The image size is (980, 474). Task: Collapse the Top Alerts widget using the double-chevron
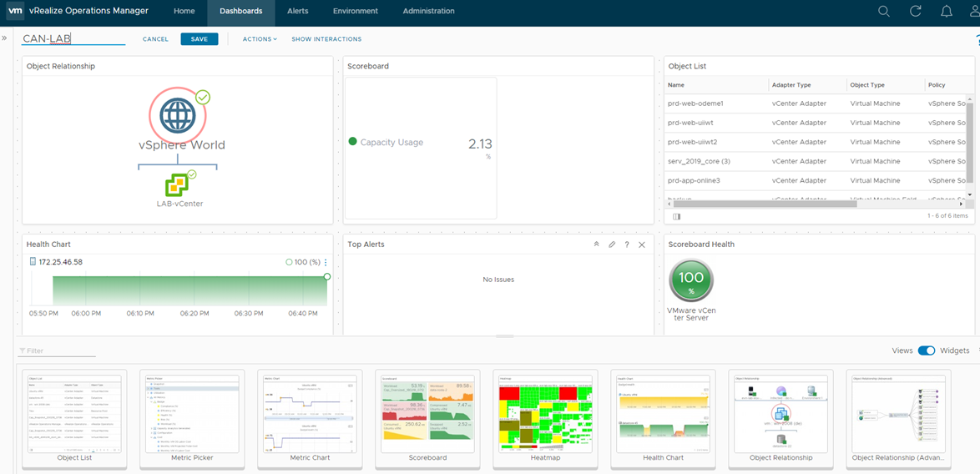pos(596,245)
